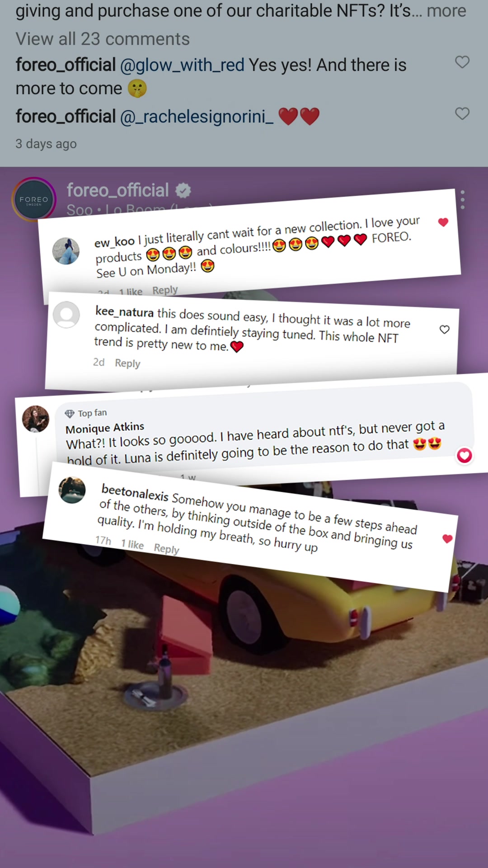
Task: Tap the red heart on ew_koo comment
Action: 443,222
